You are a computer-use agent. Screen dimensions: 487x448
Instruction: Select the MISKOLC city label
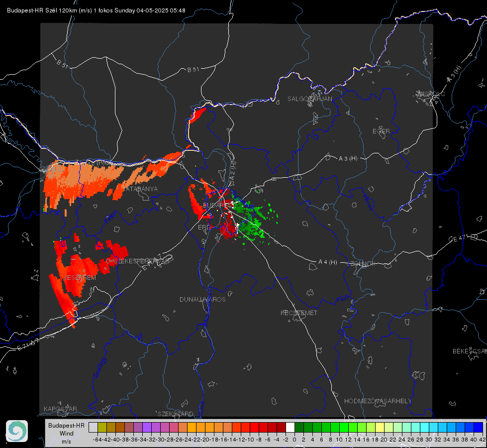[x=431, y=94]
